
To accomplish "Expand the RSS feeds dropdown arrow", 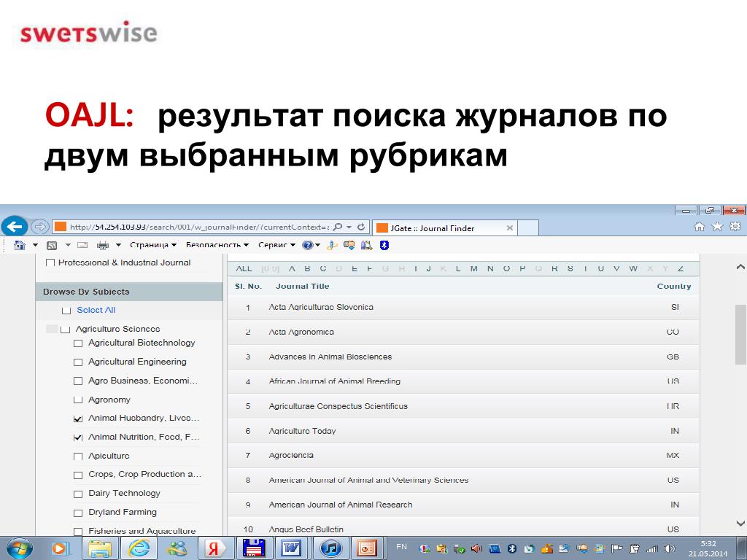I will click(68, 245).
